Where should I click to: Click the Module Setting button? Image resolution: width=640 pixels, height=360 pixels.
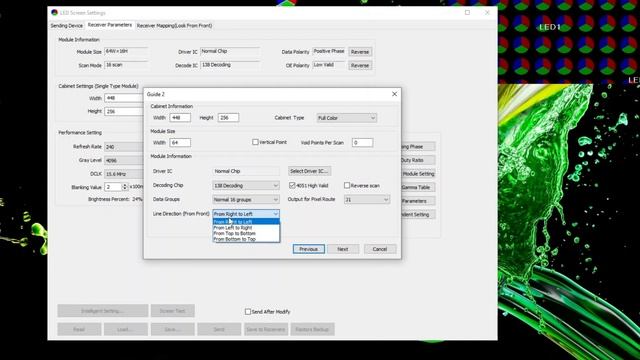coord(418,173)
